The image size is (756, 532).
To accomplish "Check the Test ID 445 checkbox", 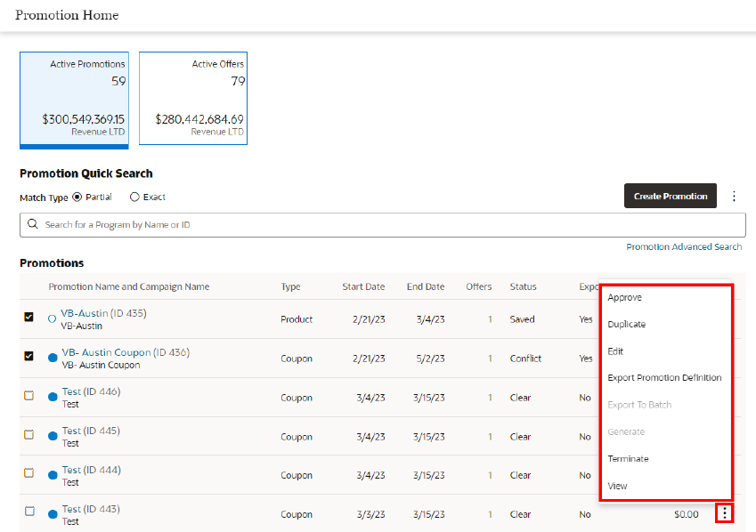I will [x=28, y=434].
